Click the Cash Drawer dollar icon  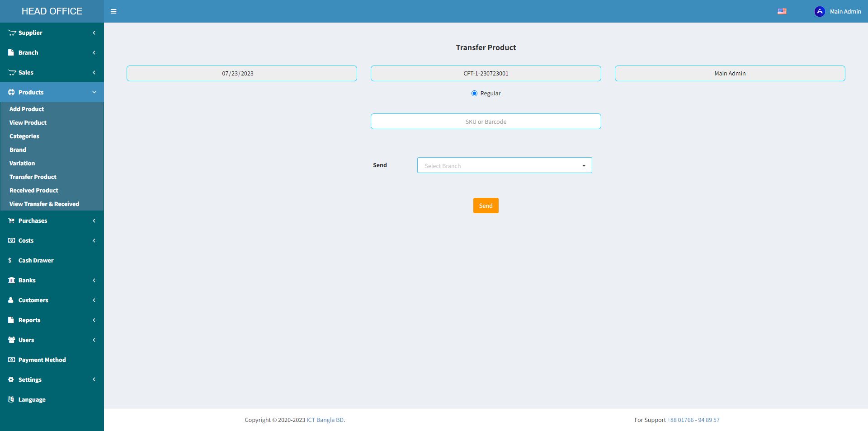tap(10, 260)
